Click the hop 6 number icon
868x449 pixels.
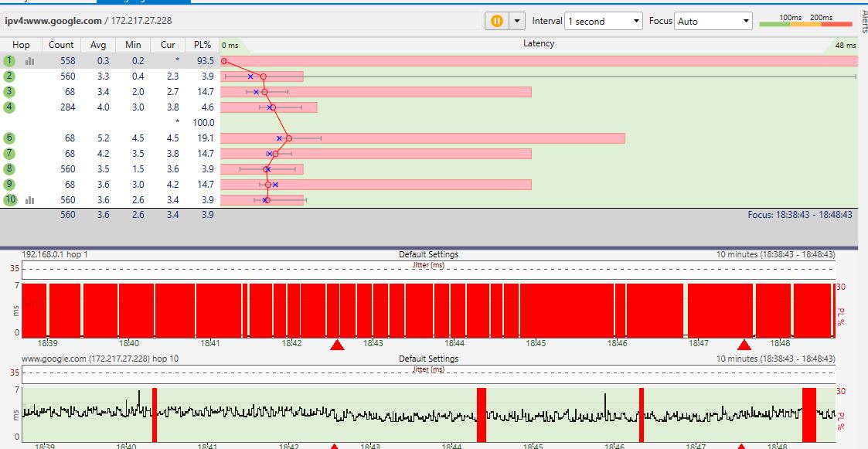[x=9, y=138]
